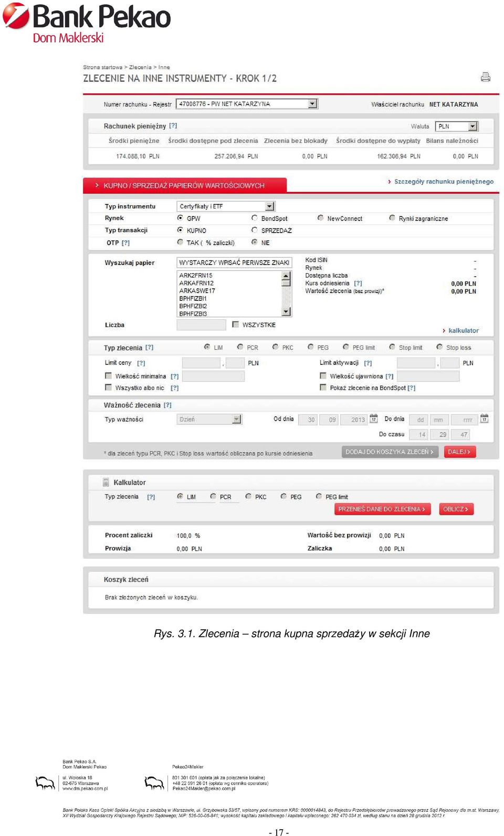Open Szczegóły rachunku pieniężnego link
This screenshot has height=836, width=504.
point(444,182)
